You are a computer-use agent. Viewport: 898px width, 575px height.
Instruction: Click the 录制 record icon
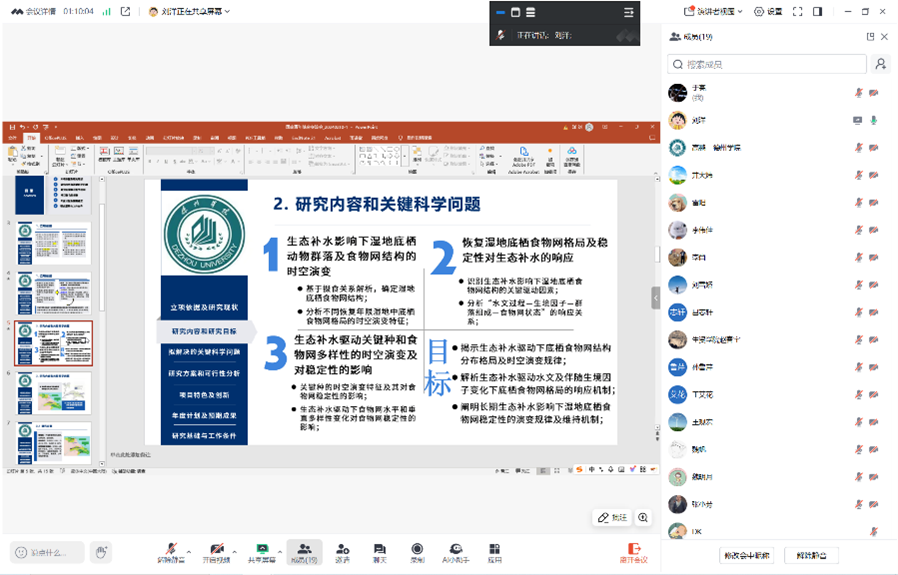tap(417, 551)
